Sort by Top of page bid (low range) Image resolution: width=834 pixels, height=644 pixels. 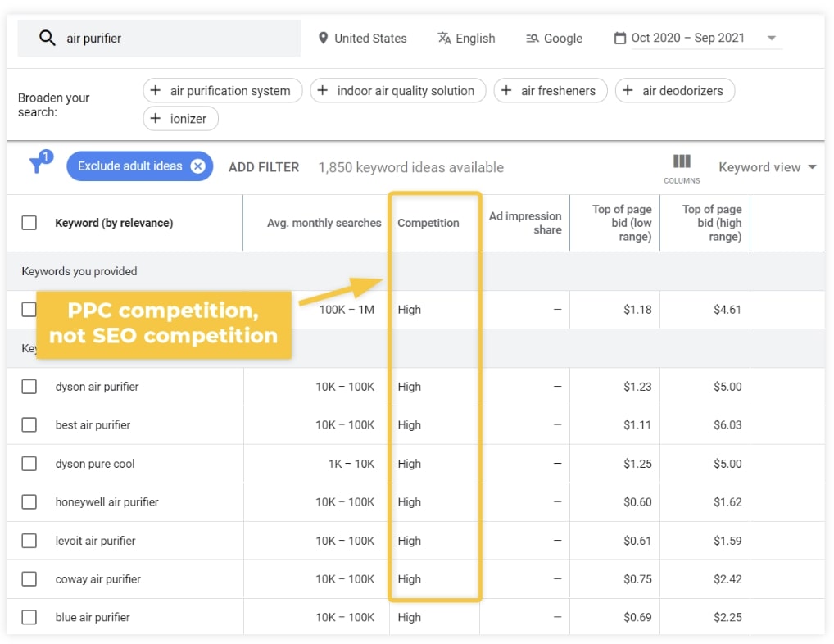[622, 223]
